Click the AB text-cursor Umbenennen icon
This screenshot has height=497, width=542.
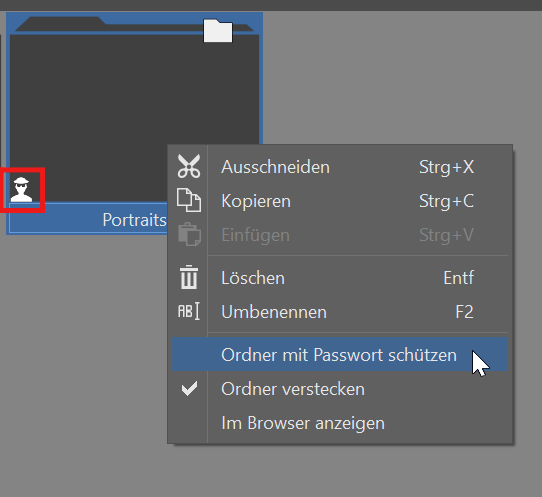(x=189, y=311)
